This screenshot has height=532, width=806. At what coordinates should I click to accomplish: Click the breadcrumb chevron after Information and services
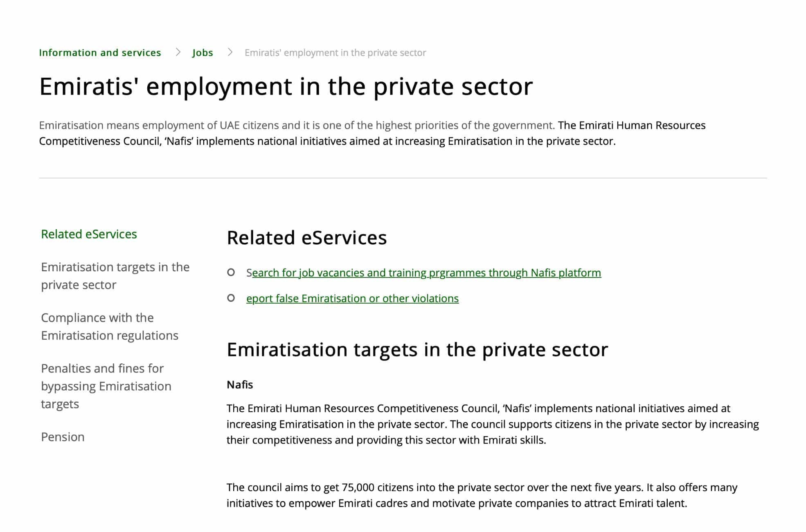click(178, 52)
